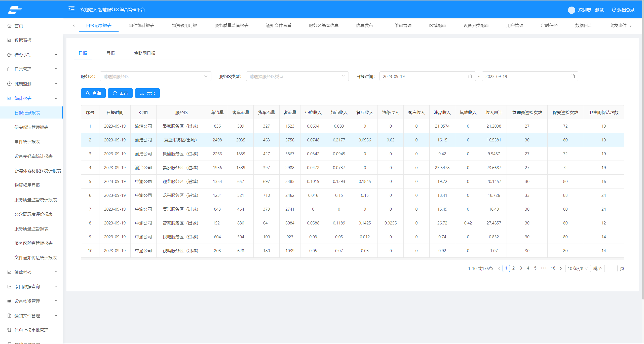Image resolution: width=644 pixels, height=344 pixels.
Task: Click the user avatar circle
Action: (571, 10)
